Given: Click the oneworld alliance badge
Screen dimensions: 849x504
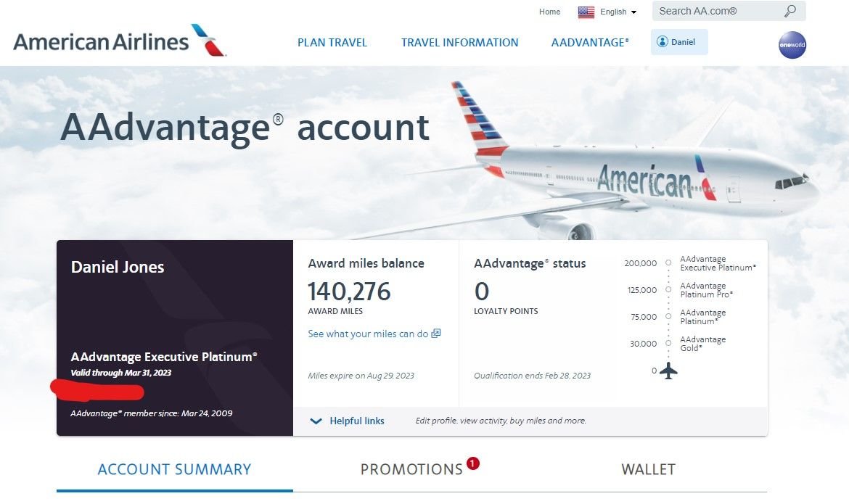Looking at the screenshot, I should 792,45.
